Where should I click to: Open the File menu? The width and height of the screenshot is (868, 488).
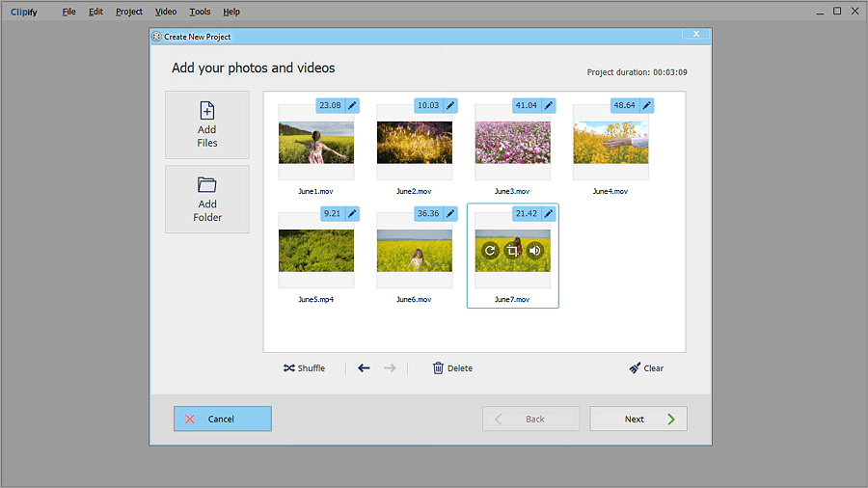[68, 12]
